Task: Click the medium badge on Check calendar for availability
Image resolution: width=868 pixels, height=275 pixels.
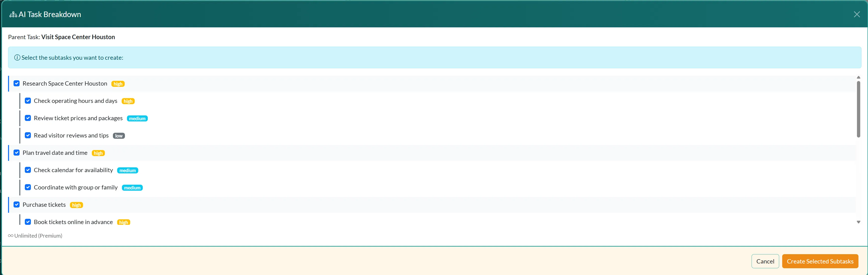Action: click(127, 170)
